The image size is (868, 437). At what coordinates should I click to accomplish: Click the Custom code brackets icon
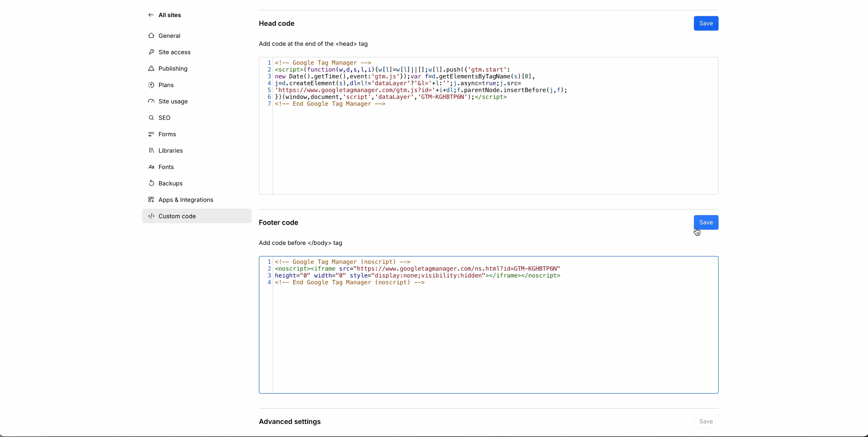(151, 216)
